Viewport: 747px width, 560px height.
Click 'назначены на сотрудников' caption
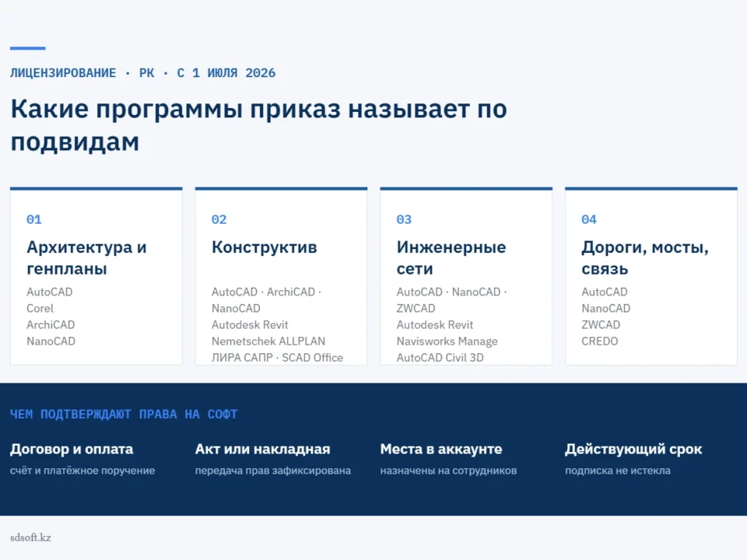[448, 471]
